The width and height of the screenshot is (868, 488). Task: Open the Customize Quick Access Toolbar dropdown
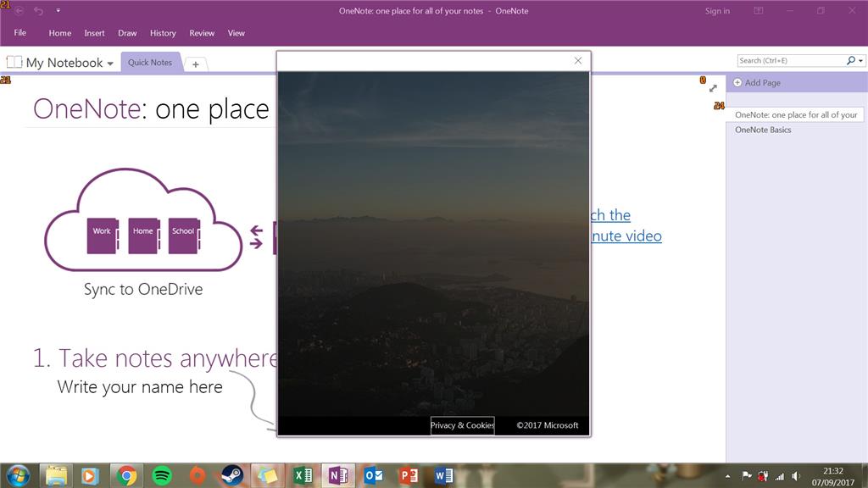coord(58,10)
